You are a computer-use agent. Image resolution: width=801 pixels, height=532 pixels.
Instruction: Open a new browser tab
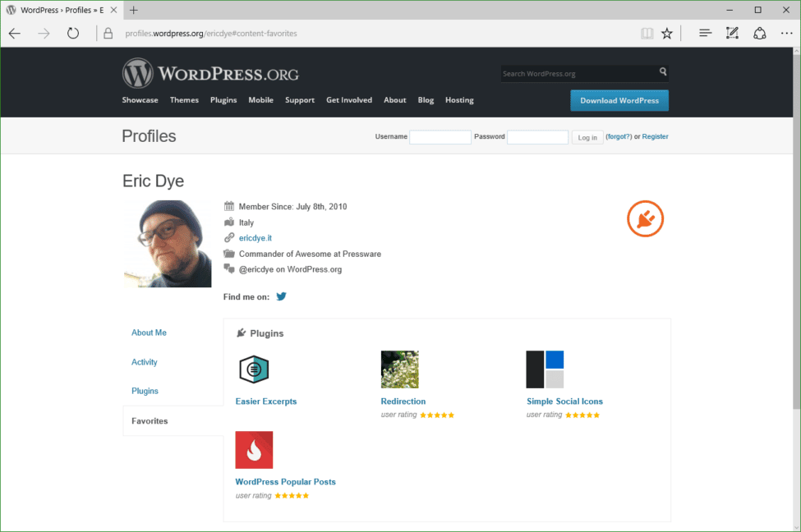134,10
